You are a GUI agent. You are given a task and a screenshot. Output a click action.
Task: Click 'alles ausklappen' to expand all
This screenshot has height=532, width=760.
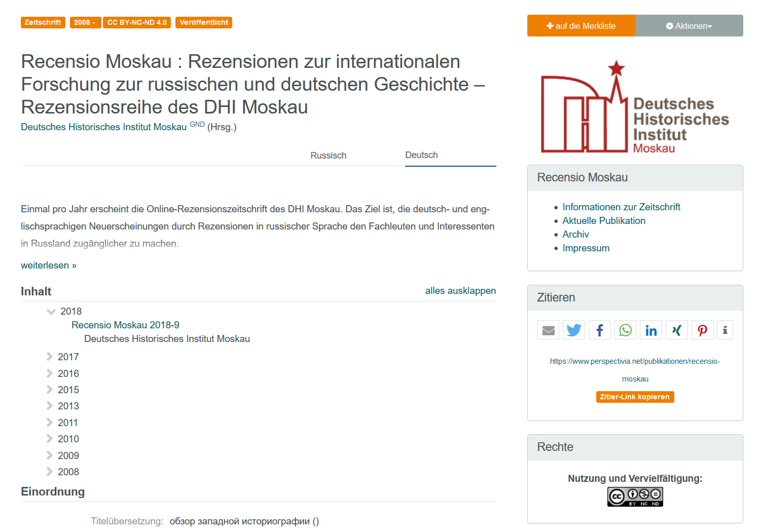coord(460,290)
